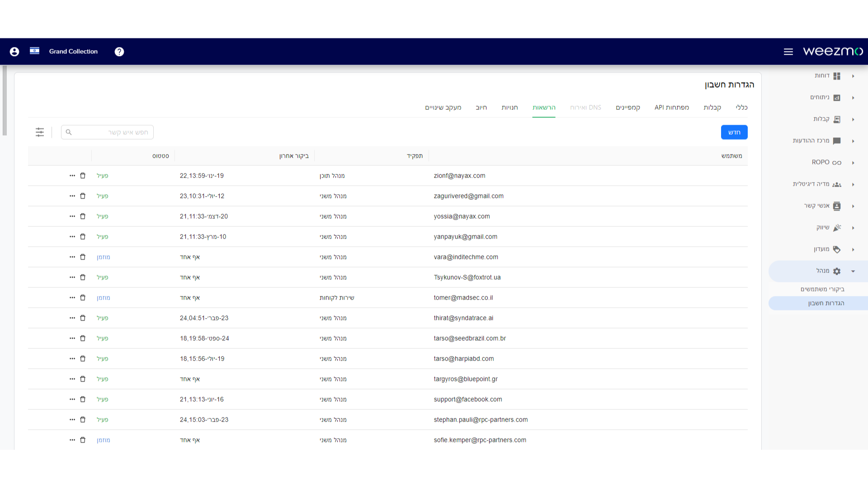The height and width of the screenshot is (488, 868).
Task: Click the 24,04:51-פבר-23 last visit cell
Action: pyautogui.click(x=204, y=318)
